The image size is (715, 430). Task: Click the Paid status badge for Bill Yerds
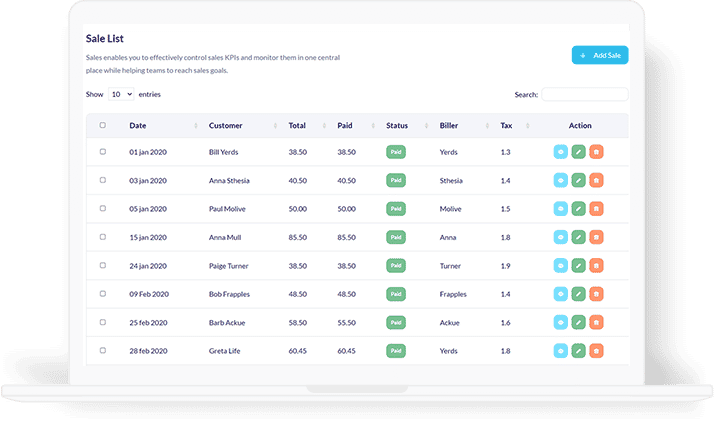pyautogui.click(x=396, y=152)
